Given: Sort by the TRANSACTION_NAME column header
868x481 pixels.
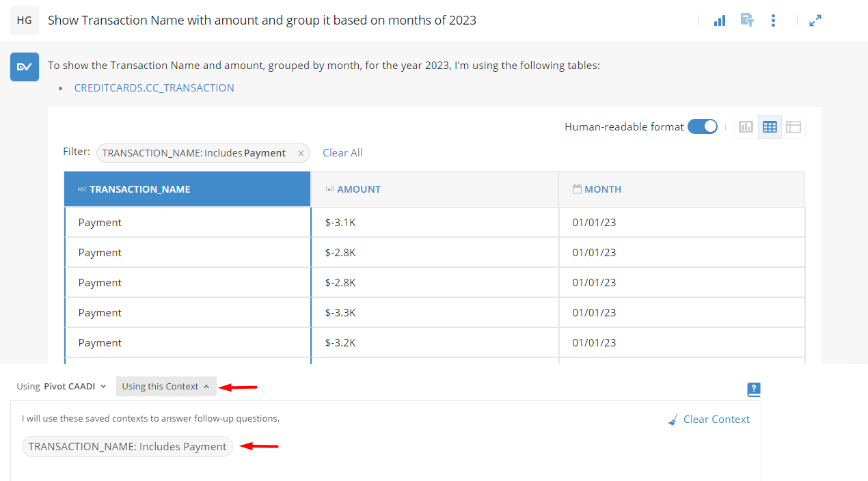Looking at the screenshot, I should tap(187, 189).
